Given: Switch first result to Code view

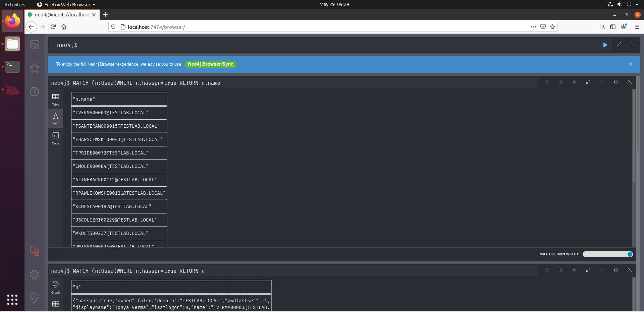Looking at the screenshot, I should click(55, 138).
